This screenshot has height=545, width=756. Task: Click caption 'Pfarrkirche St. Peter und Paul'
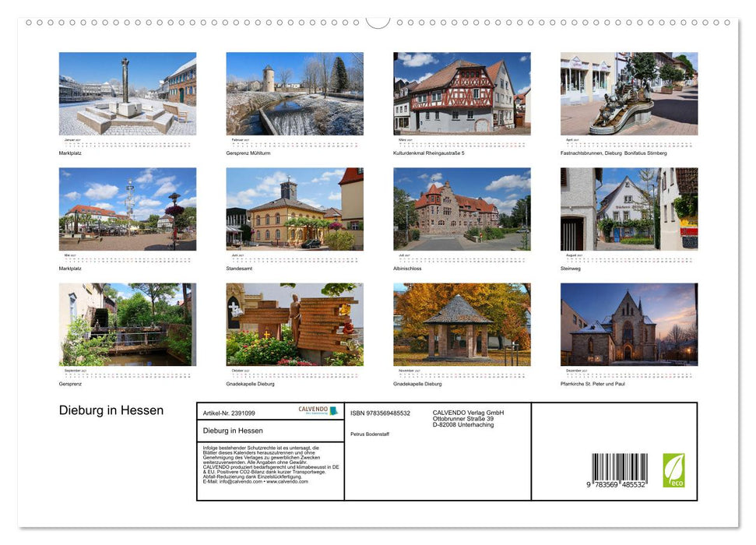click(592, 384)
